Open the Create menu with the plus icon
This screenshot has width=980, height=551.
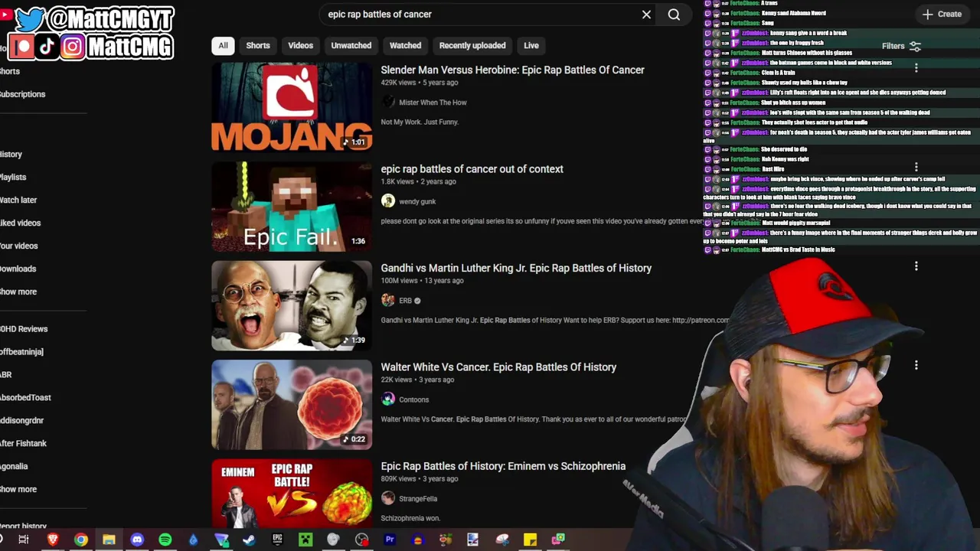coord(942,14)
